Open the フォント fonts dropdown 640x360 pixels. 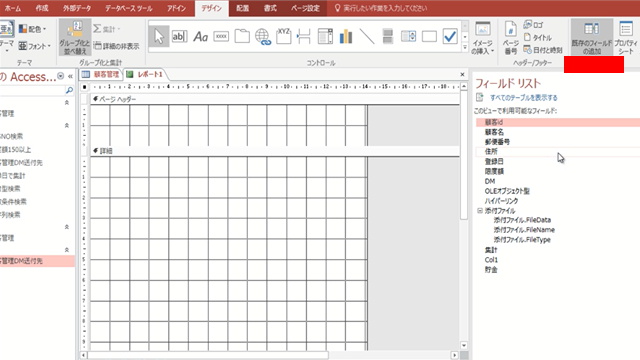[34, 46]
